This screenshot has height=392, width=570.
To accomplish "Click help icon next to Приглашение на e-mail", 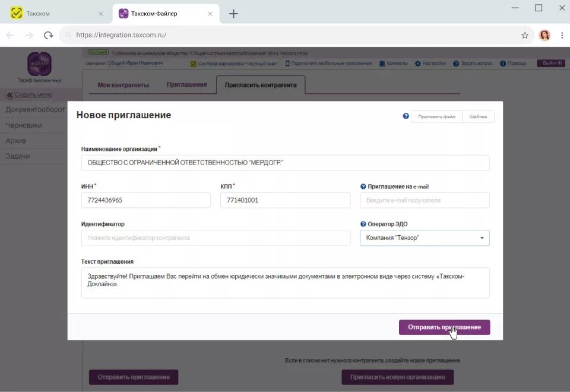I will click(363, 186).
